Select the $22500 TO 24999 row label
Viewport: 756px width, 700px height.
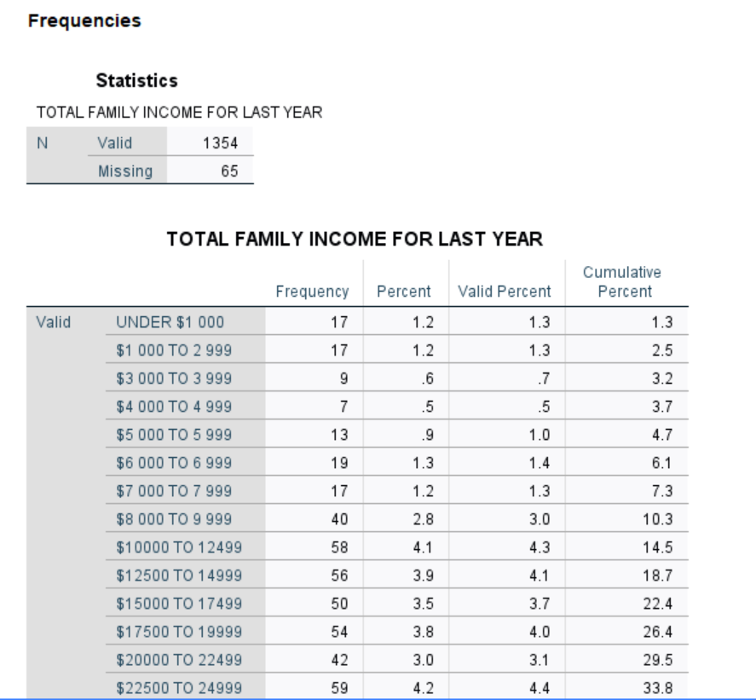pyautogui.click(x=179, y=688)
